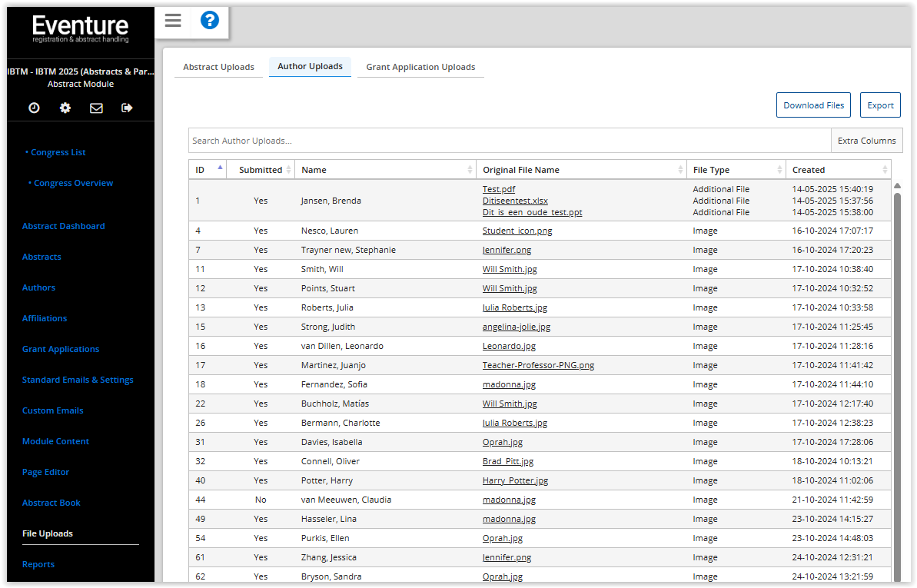Click the name Davies, Isabella

click(331, 442)
